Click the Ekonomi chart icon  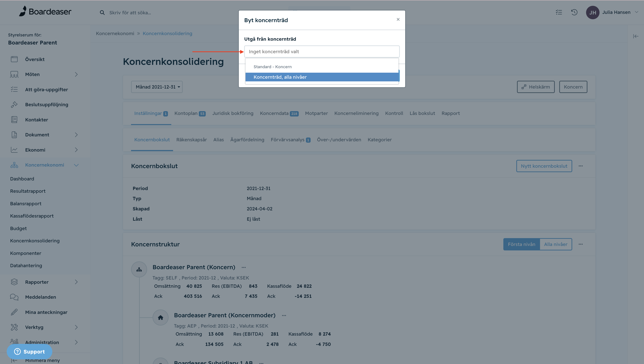pos(14,150)
